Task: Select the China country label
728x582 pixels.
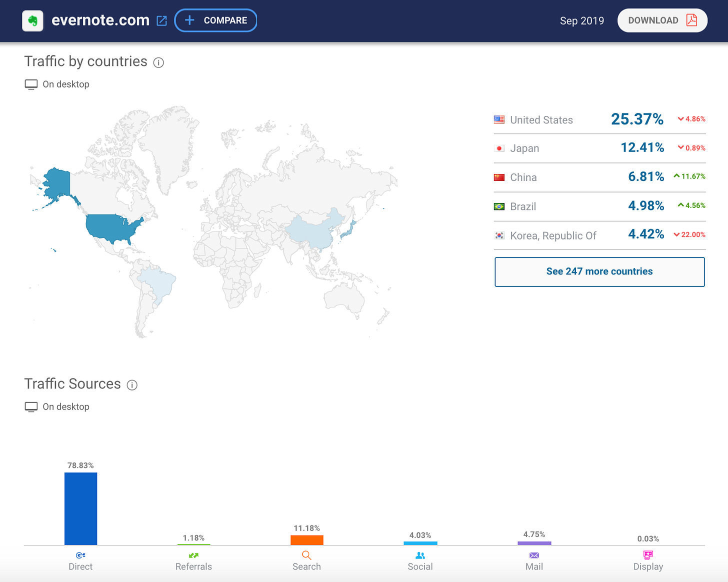Action: (523, 177)
